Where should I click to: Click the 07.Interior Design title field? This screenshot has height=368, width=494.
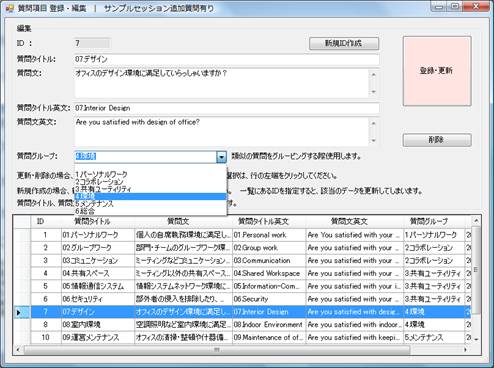tap(227, 108)
